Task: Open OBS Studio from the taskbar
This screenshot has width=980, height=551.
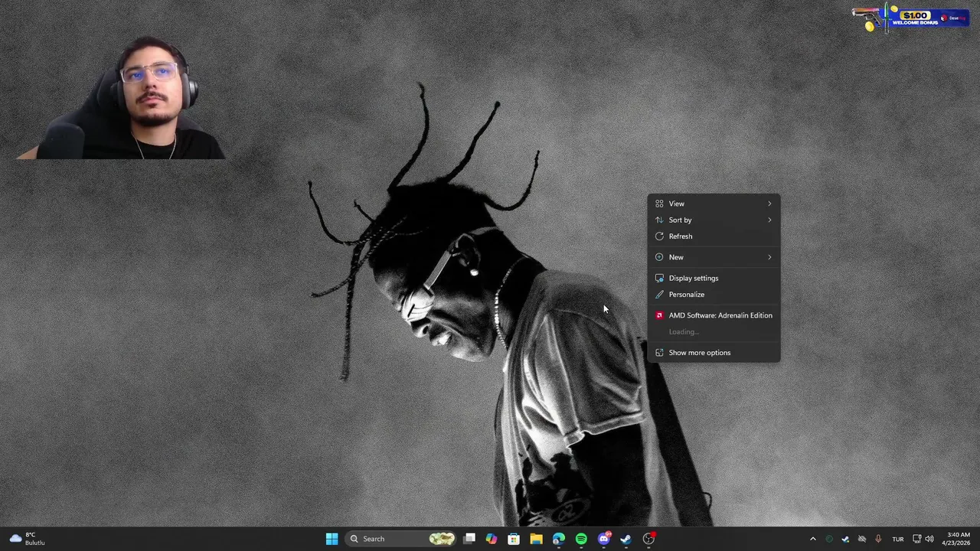Action: (x=648, y=539)
